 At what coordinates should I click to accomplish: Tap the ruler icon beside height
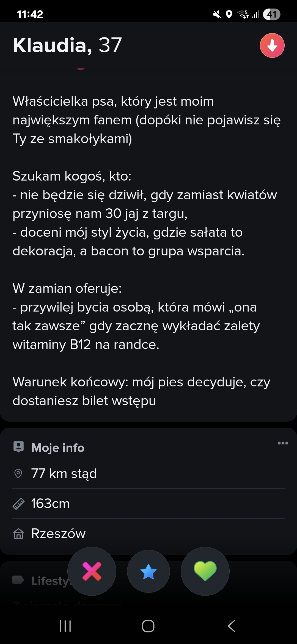pyautogui.click(x=18, y=504)
